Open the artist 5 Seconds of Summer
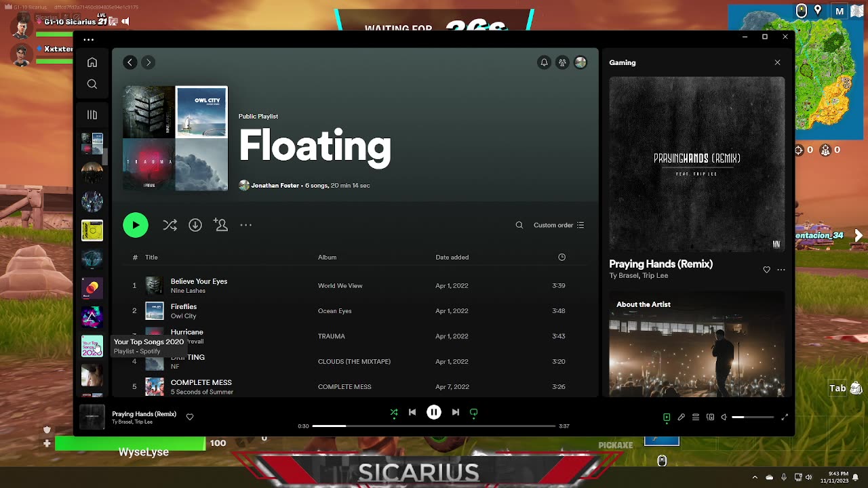This screenshot has width=868, height=488. [202, 392]
